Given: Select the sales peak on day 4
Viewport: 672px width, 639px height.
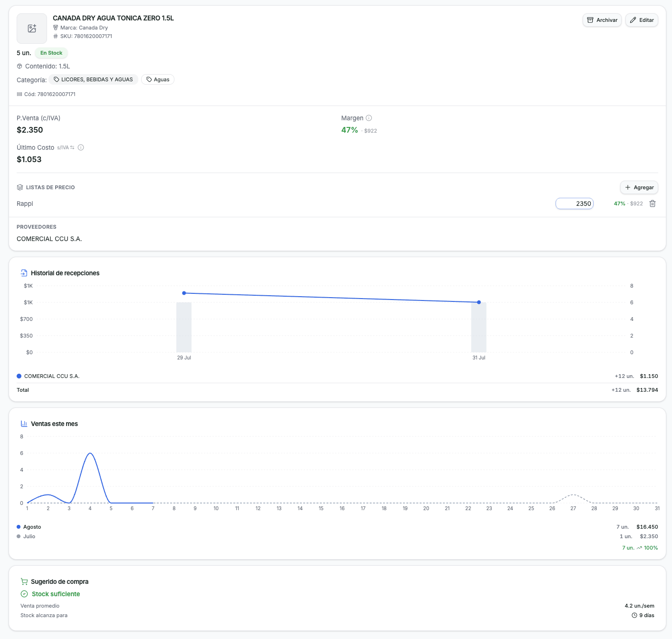Looking at the screenshot, I should [x=90, y=453].
